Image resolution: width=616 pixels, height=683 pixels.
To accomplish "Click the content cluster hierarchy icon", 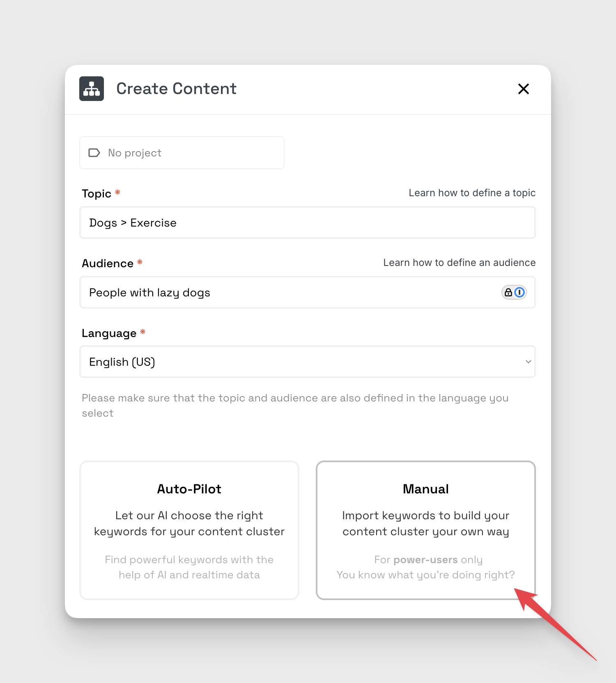I will click(x=92, y=89).
